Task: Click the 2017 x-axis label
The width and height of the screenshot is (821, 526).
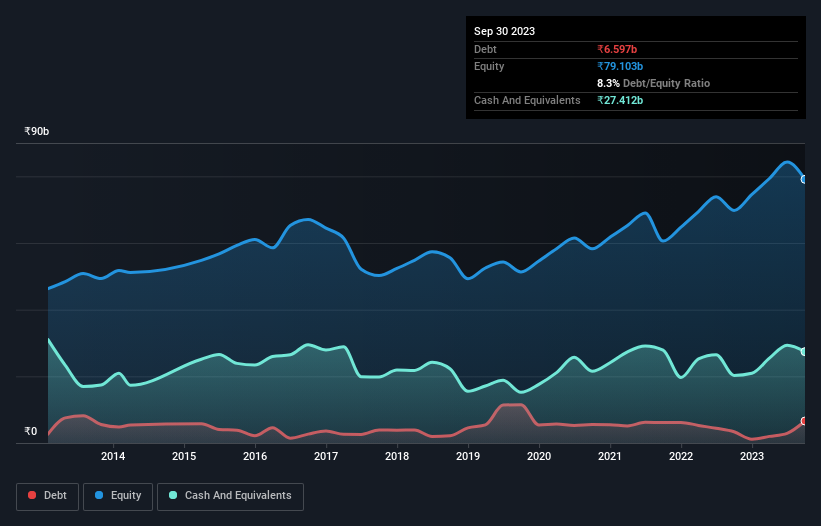Action: click(326, 456)
